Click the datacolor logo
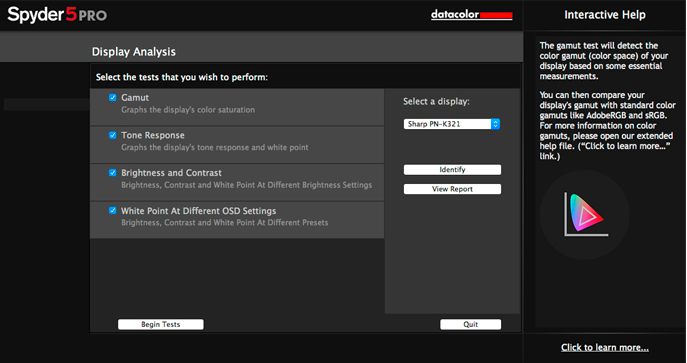The image size is (687, 363). pyautogui.click(x=471, y=14)
